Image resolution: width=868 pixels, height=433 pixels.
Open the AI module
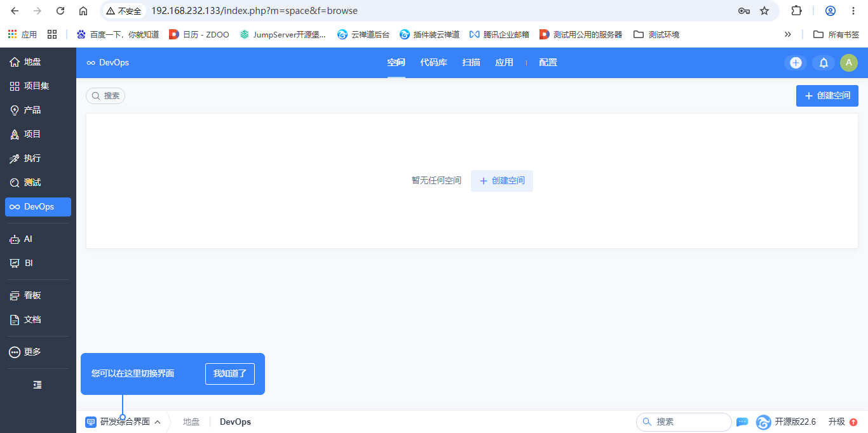(x=38, y=239)
